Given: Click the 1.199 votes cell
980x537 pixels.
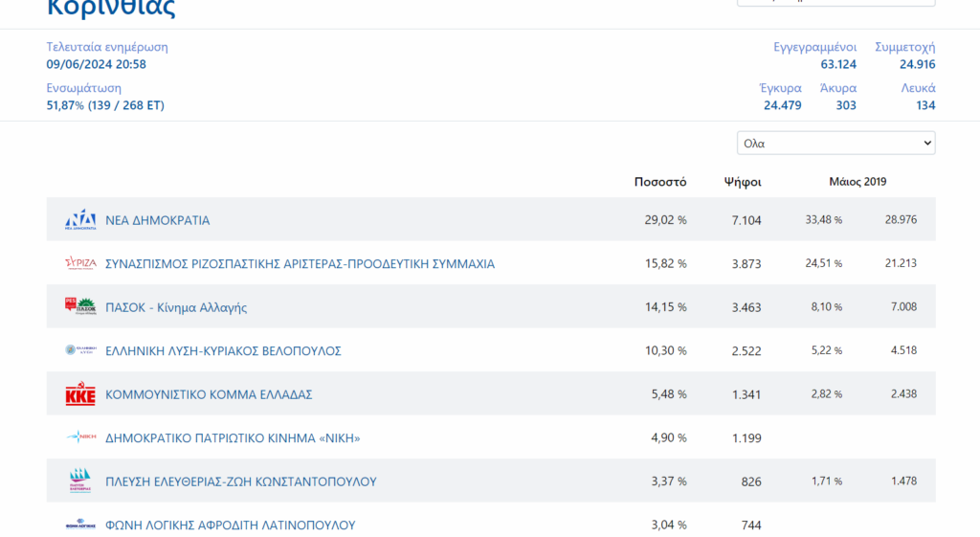Looking at the screenshot, I should click(x=746, y=437).
